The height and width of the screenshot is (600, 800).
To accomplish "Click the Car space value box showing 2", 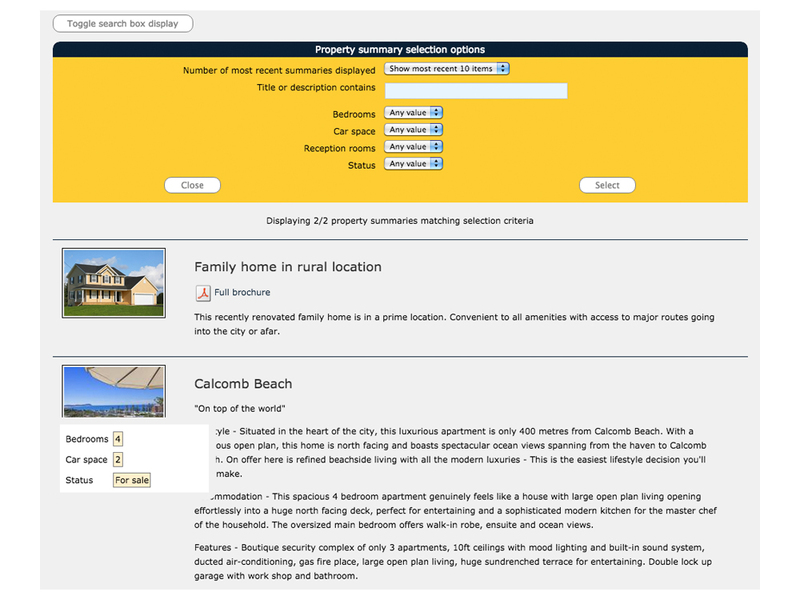I will point(118,460).
